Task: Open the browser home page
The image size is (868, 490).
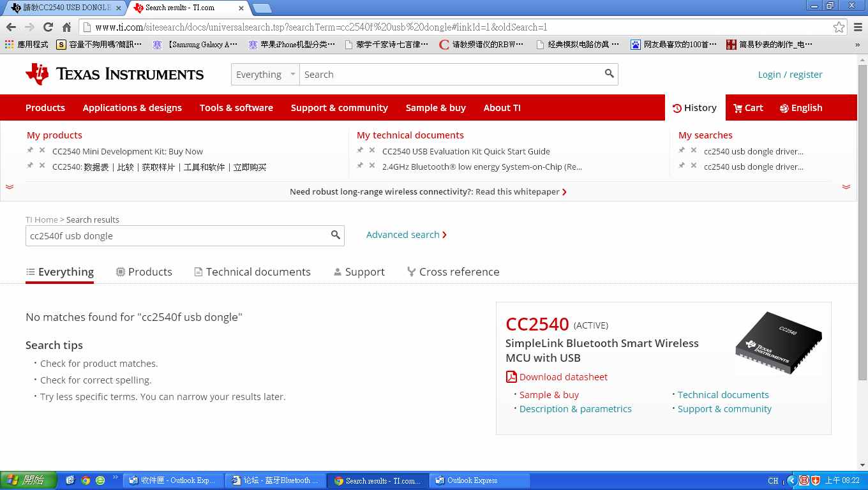Action: pyautogui.click(x=66, y=27)
